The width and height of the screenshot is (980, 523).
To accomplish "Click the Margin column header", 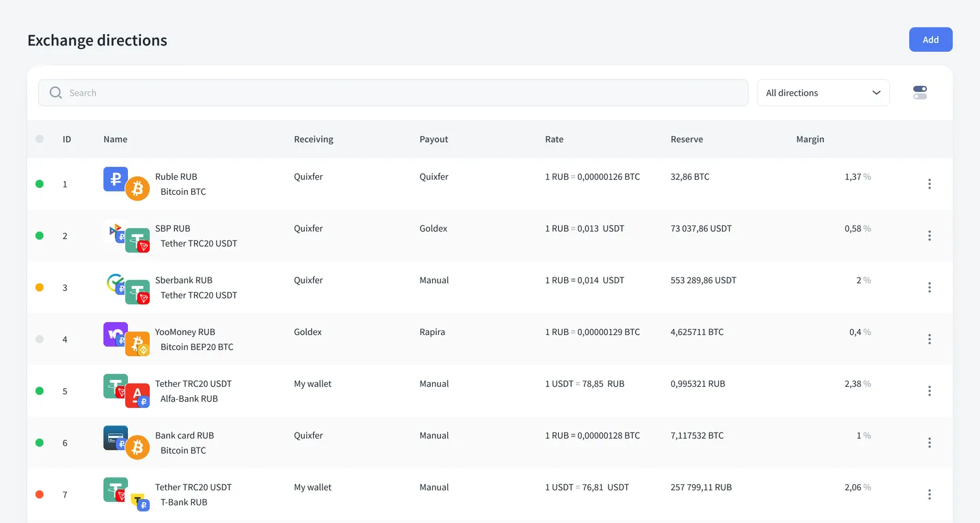I will pyautogui.click(x=810, y=139).
